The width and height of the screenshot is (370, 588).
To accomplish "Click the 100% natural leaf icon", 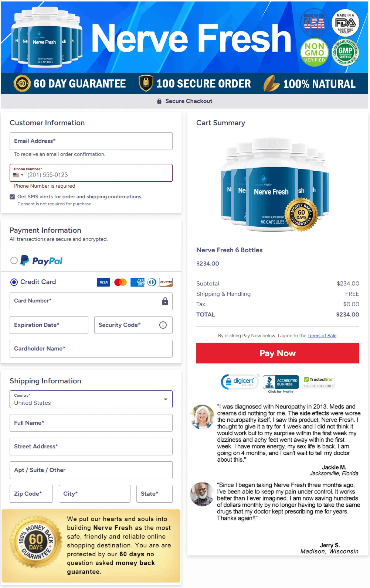I will [x=271, y=83].
